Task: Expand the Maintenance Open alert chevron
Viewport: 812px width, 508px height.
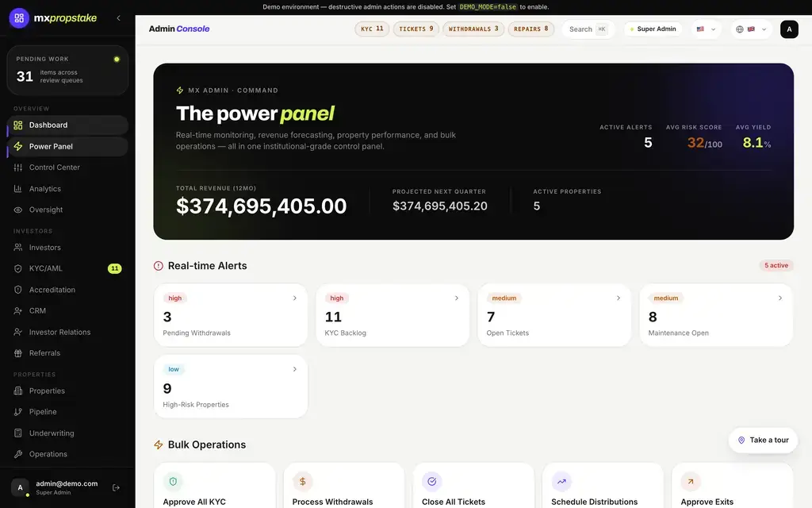Action: [780, 298]
